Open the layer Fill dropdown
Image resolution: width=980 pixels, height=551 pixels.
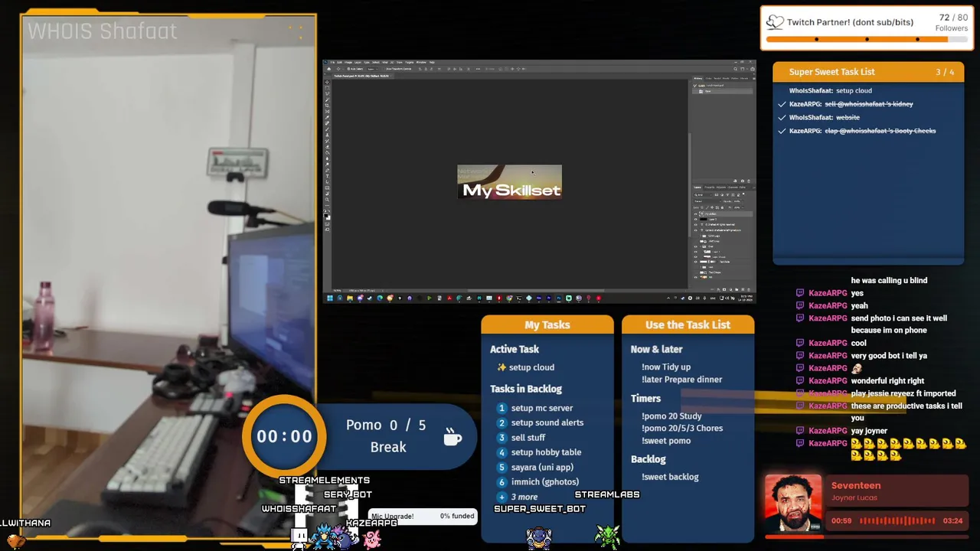(x=743, y=207)
